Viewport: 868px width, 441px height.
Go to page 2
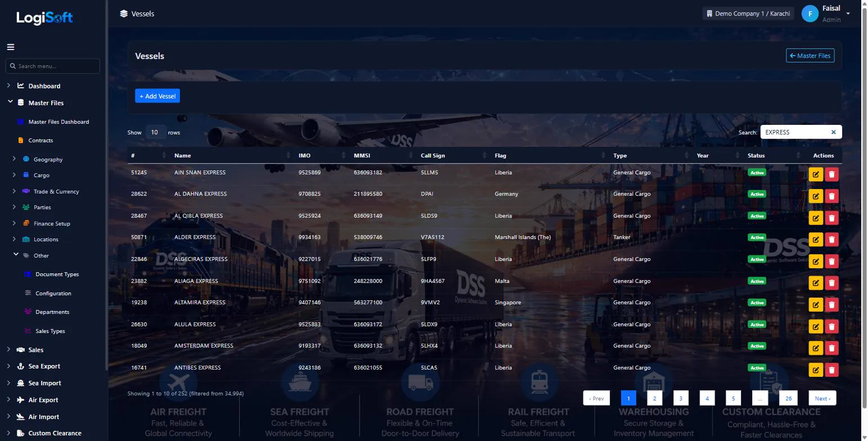(654, 398)
